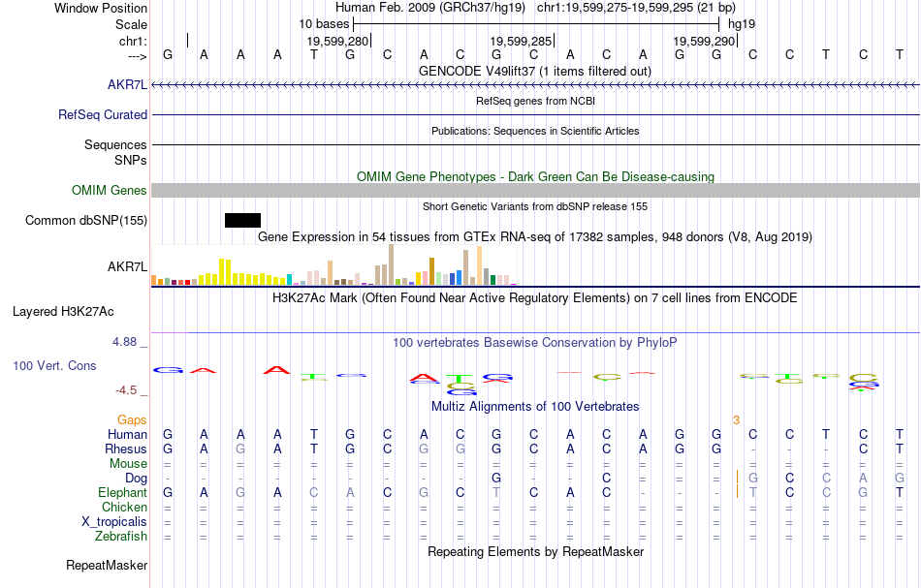Open the GTEx Gene Expression track title
Image resolution: width=921 pixels, height=588 pixels.
point(535,237)
